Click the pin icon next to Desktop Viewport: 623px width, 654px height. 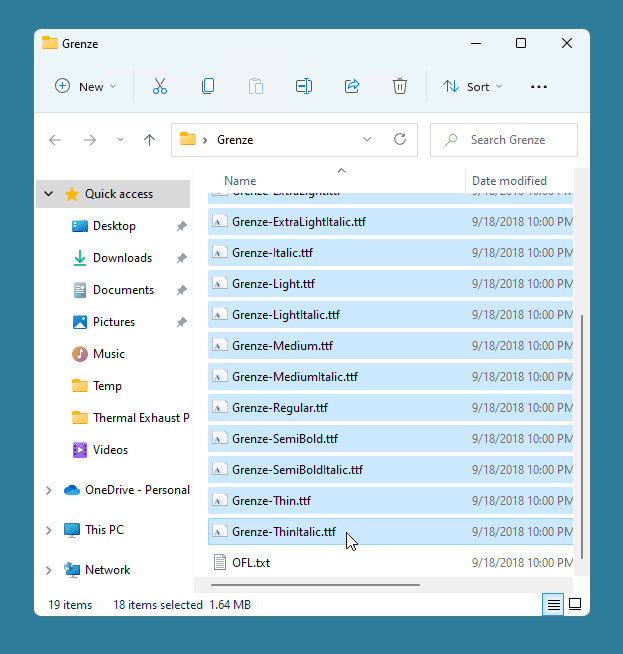(x=181, y=226)
